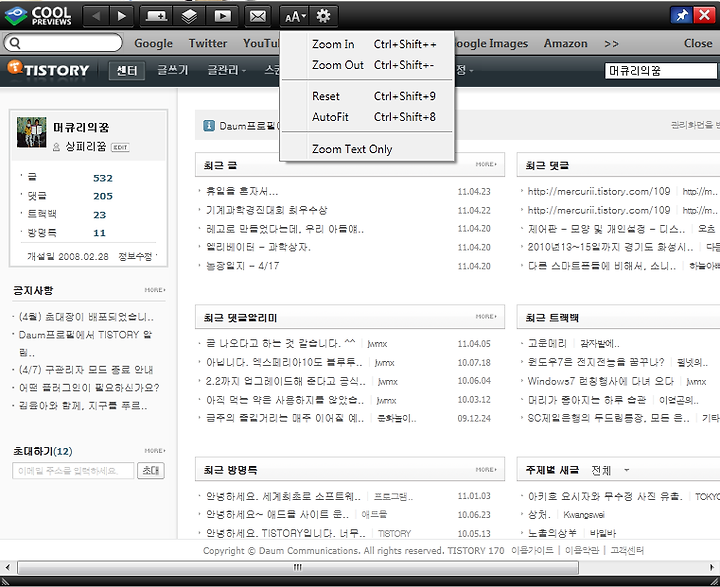Open the text size aA dropdown
This screenshot has height=587, width=720.
(x=294, y=17)
